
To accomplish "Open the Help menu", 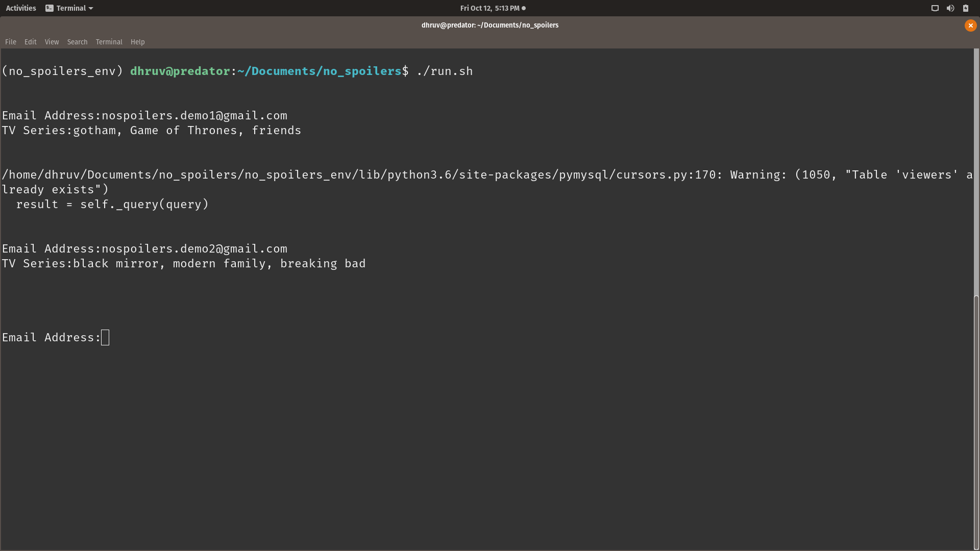I will pos(137,42).
